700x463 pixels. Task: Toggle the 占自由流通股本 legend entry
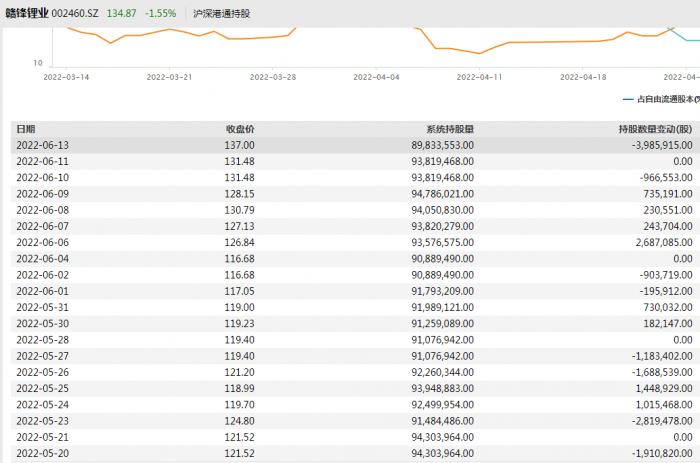pyautogui.click(x=660, y=99)
